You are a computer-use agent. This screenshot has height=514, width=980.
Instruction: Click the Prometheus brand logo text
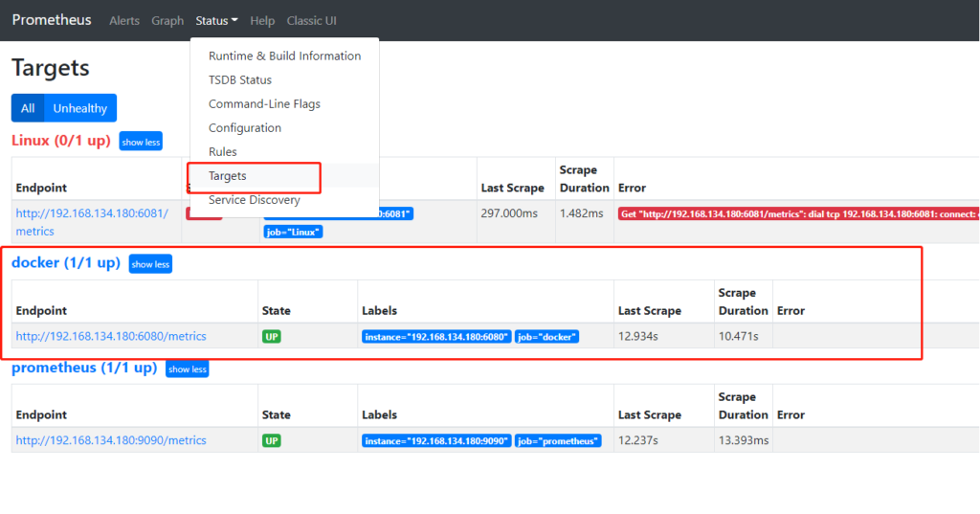pyautogui.click(x=52, y=20)
